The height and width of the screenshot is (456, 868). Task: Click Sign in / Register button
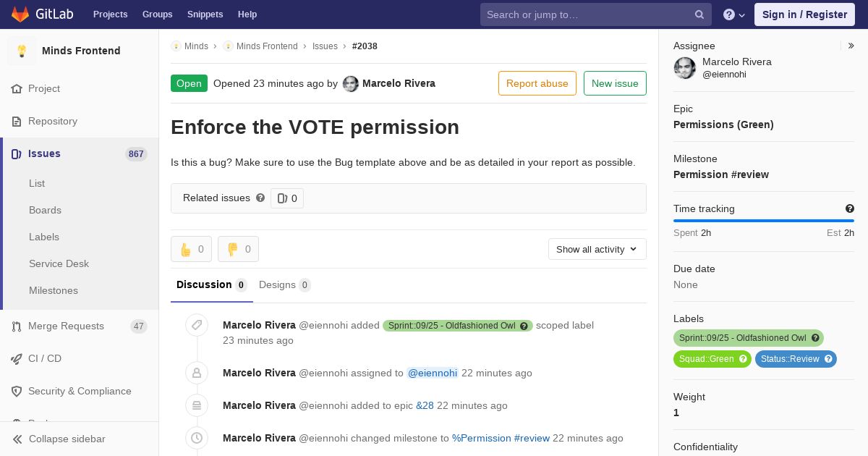(x=804, y=14)
